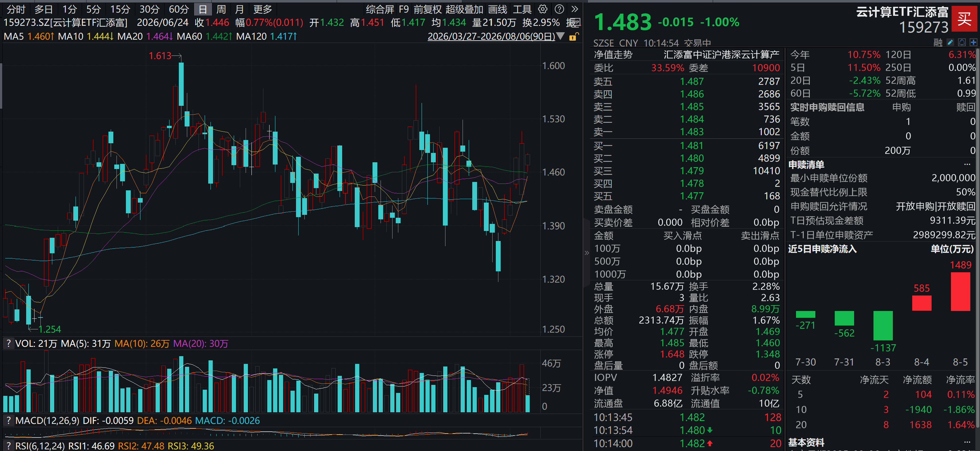Screen dimensions: 980x451
Task: Open the chart settings gear icon
Action: click(x=543, y=9)
